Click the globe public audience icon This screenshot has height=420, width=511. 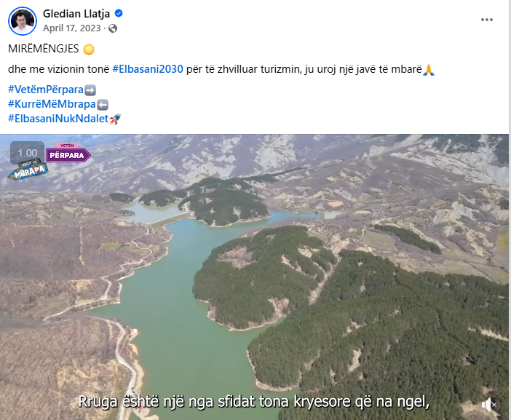(113, 28)
